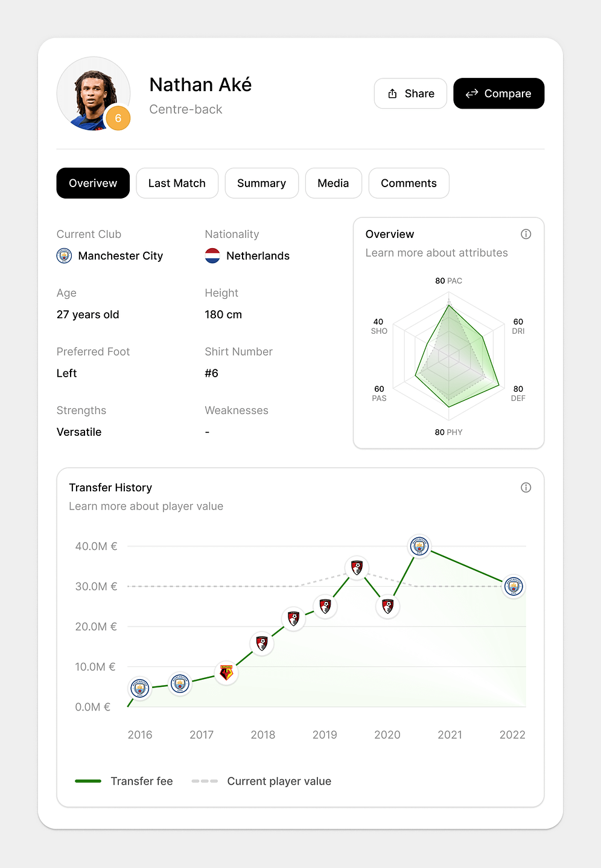Click the Bournemouth crest at chart's 2018
The height and width of the screenshot is (868, 601).
pyautogui.click(x=262, y=643)
